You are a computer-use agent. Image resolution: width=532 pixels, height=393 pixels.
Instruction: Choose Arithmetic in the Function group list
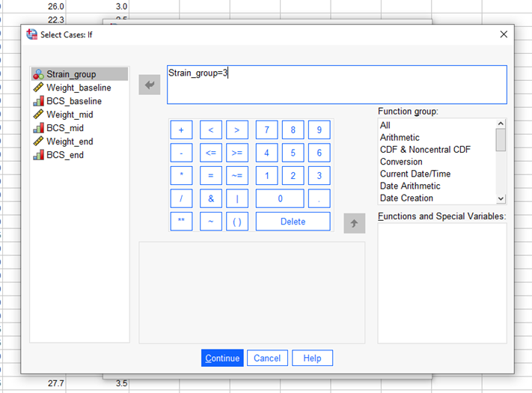[400, 138]
